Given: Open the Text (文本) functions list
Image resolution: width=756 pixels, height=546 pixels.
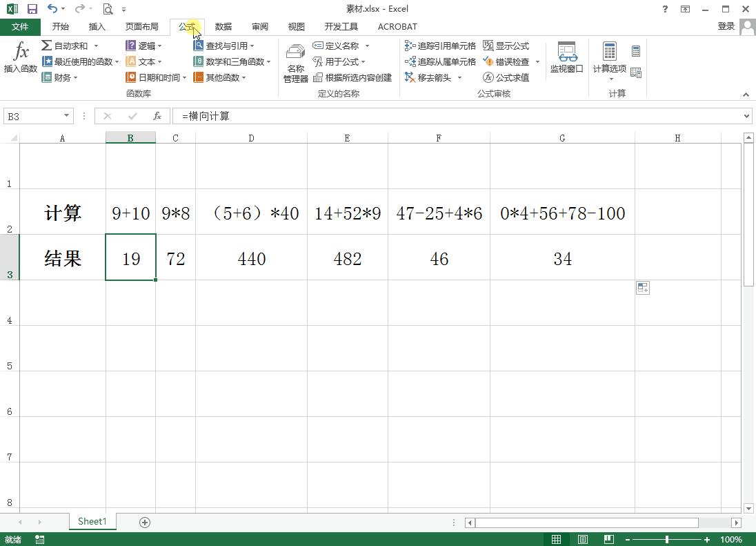Looking at the screenshot, I should pyautogui.click(x=143, y=61).
